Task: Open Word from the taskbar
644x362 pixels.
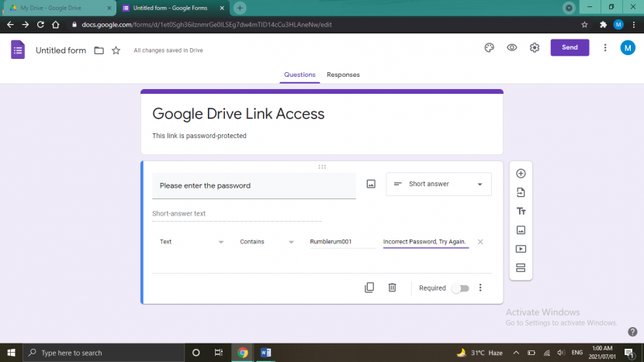Action: pyautogui.click(x=265, y=353)
